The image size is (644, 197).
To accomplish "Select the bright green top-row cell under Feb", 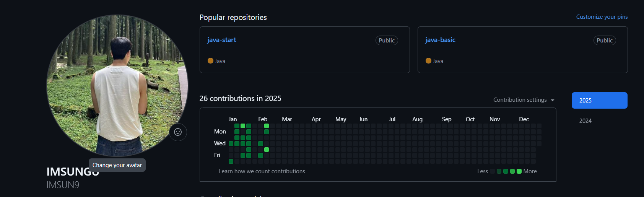I will pyautogui.click(x=267, y=126).
